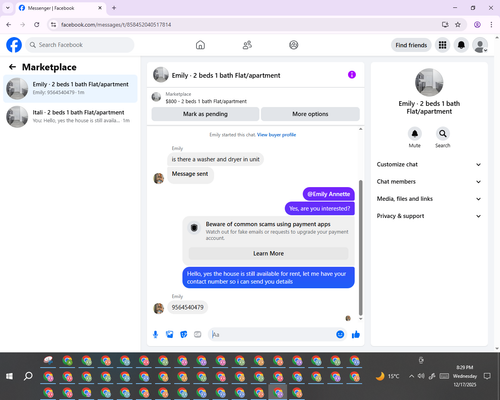Show hidden system tray icons
Image resolution: width=500 pixels, height=400 pixels.
coord(412,376)
